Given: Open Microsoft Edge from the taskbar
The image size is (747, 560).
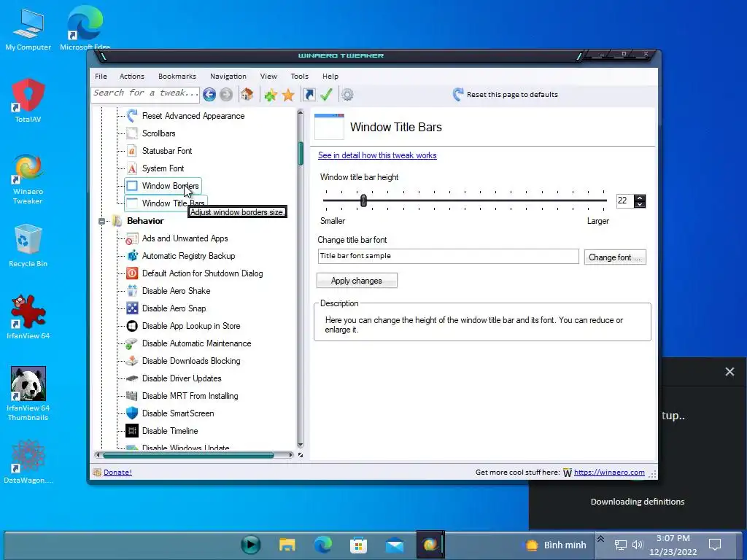Looking at the screenshot, I should pyautogui.click(x=323, y=544).
